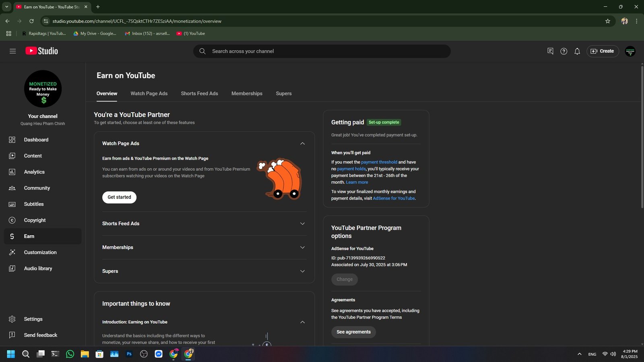Viewport: 644px width, 362px height.
Task: Click the channel profile picture
Action: 43,89
